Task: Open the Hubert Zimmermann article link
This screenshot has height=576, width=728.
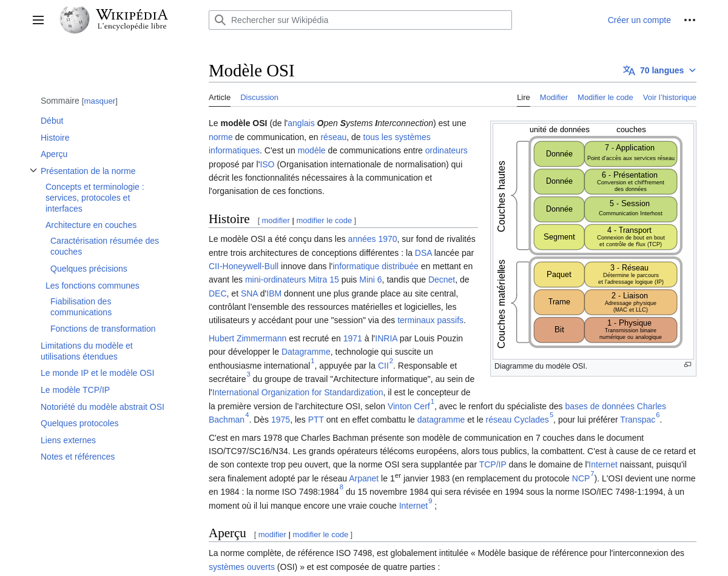Action: (248, 338)
